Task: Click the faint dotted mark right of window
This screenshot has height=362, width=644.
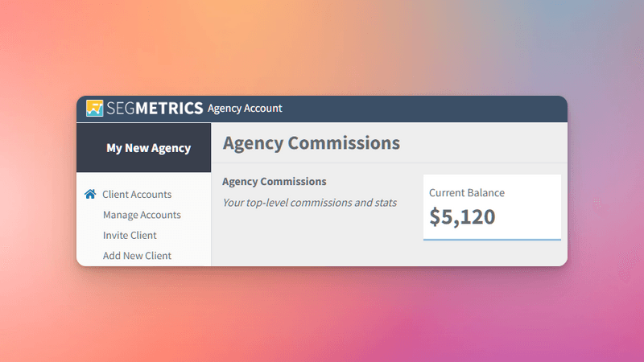Action: point(597,203)
